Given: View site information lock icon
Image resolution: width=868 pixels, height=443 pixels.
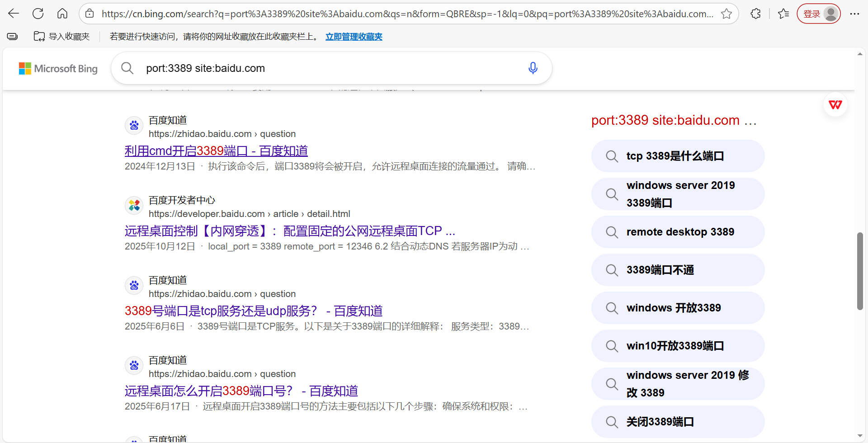Looking at the screenshot, I should [90, 14].
